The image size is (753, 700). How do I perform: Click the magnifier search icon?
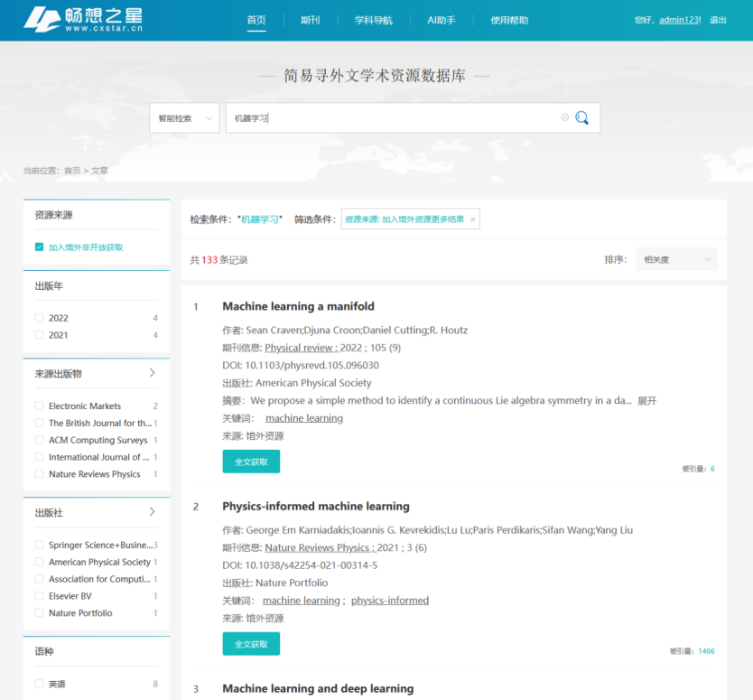pyautogui.click(x=581, y=117)
